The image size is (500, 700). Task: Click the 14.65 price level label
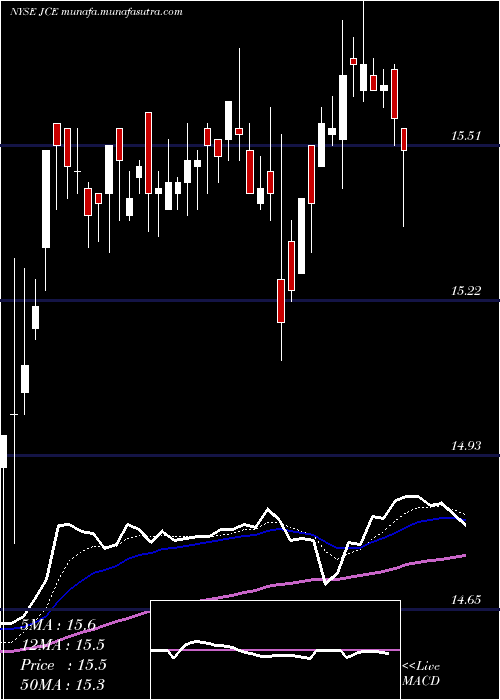(x=466, y=600)
